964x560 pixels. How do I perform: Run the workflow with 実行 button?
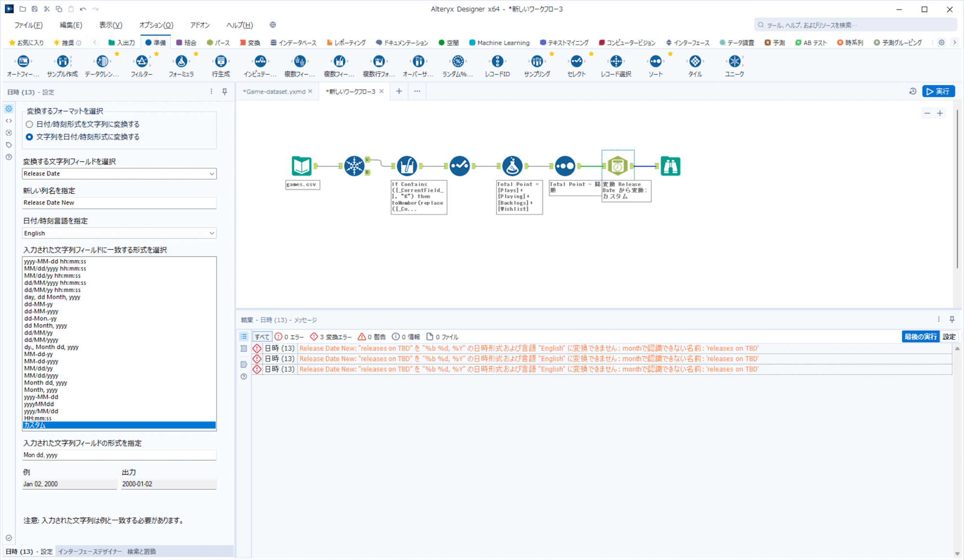coord(938,91)
